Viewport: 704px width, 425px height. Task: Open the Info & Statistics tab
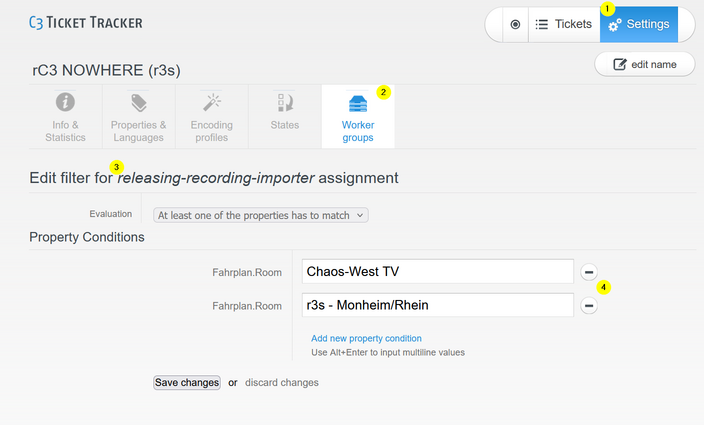(65, 117)
